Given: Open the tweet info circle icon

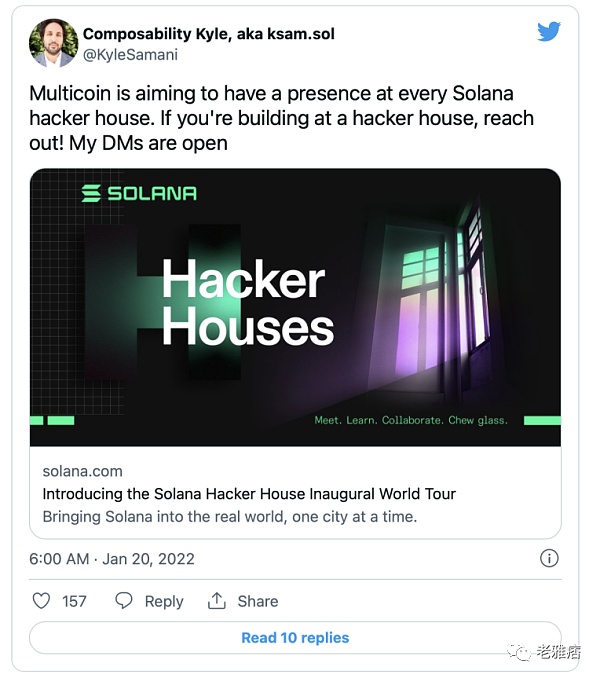Looking at the screenshot, I should 549,559.
